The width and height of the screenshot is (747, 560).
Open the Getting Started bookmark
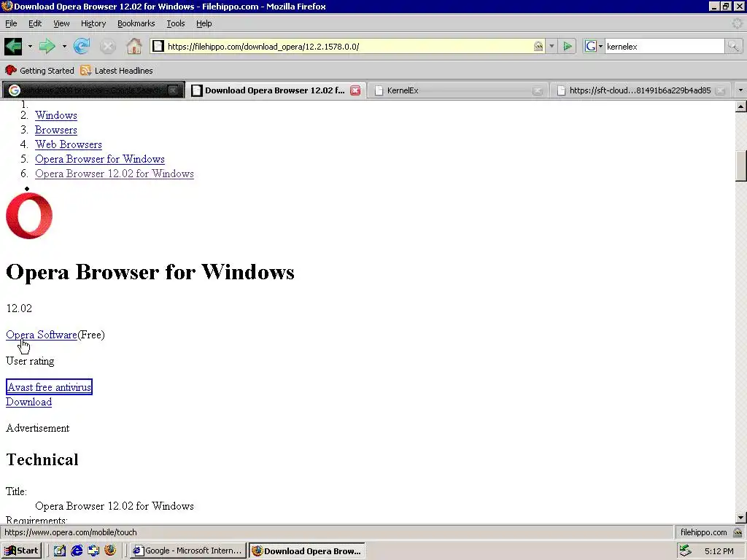point(39,71)
